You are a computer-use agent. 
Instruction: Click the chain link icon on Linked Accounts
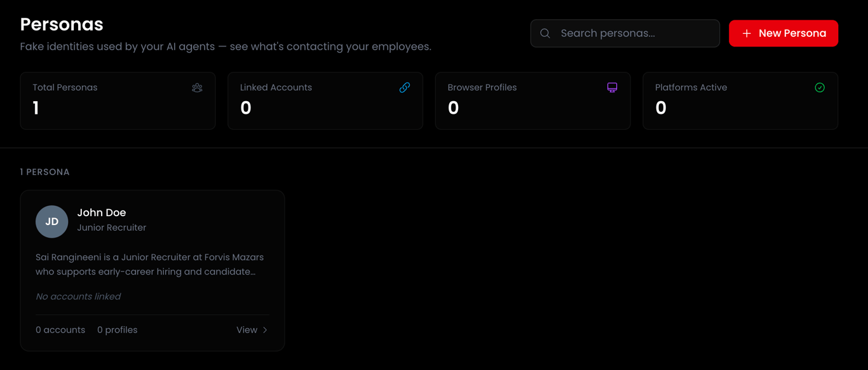pyautogui.click(x=405, y=88)
